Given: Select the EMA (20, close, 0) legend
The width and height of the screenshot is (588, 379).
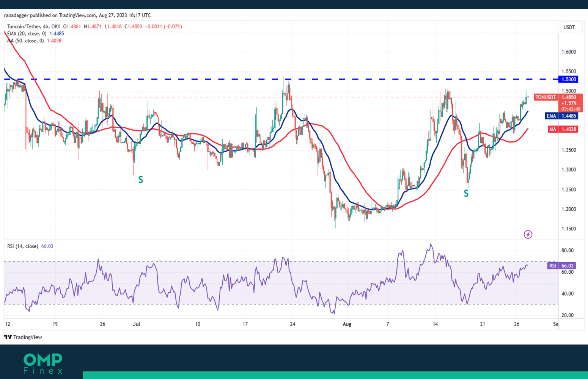Looking at the screenshot, I should click(27, 33).
